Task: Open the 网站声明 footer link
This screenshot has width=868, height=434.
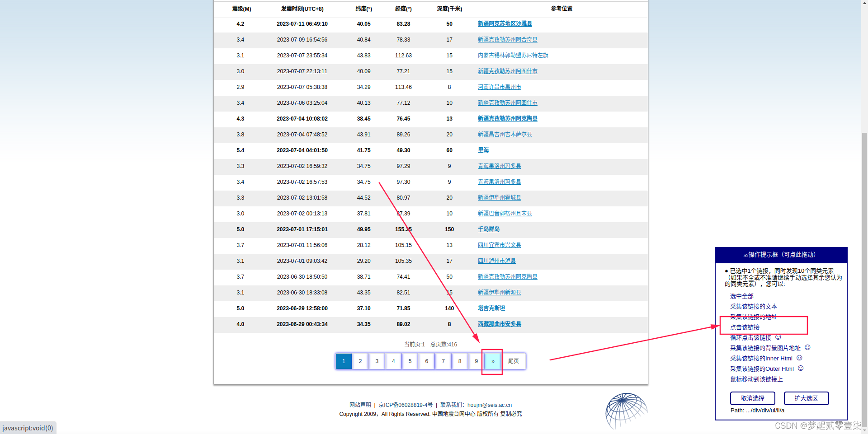Action: (360, 405)
